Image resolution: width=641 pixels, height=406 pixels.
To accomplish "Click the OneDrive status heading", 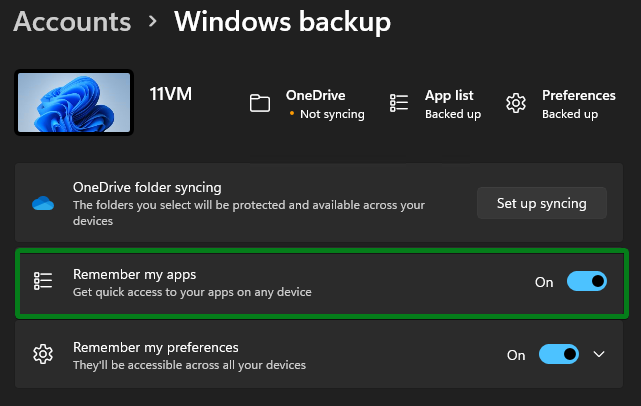I will pos(316,95).
